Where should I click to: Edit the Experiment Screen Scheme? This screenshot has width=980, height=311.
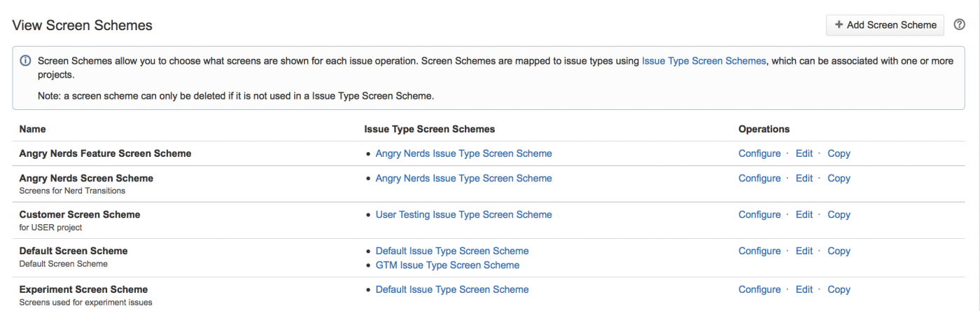tap(804, 289)
